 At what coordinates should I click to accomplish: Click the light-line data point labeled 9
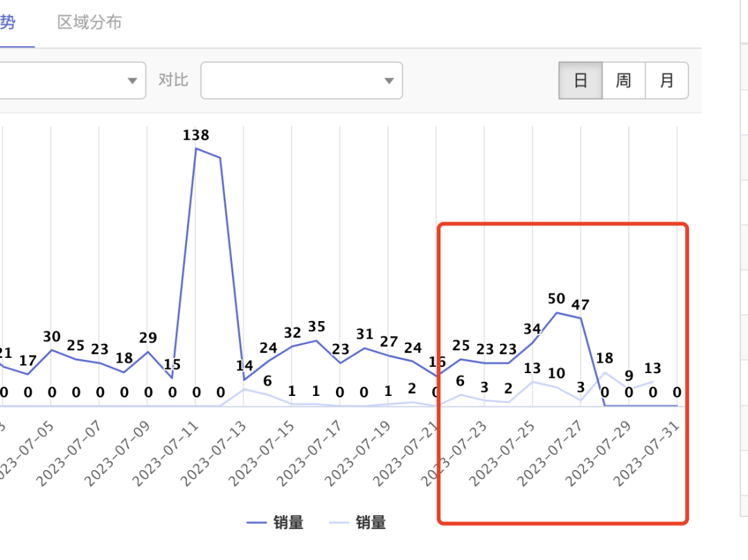click(629, 388)
